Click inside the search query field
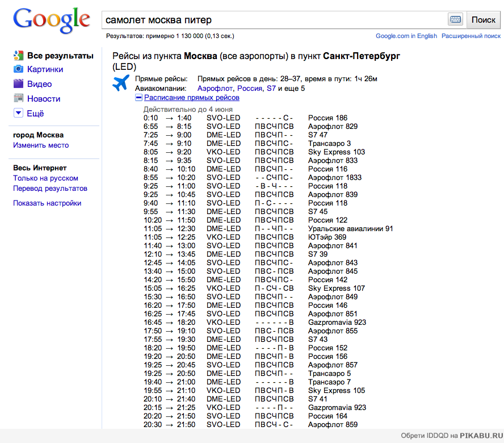The height and width of the screenshot is (443, 504). [272, 20]
